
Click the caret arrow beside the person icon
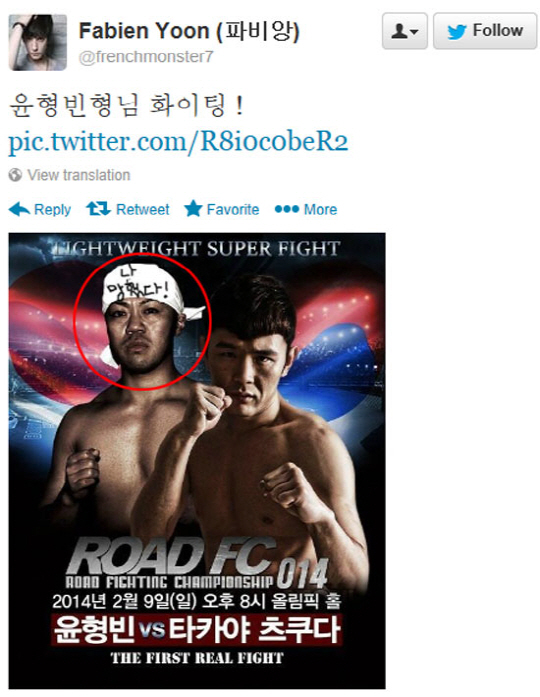pyautogui.click(x=414, y=32)
